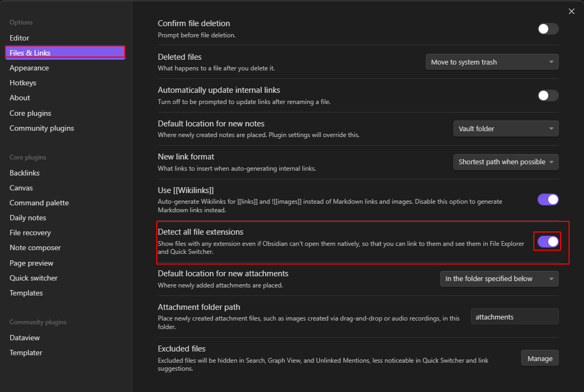Select Files & Links settings tab
Viewport: 584px width, 392px height.
point(65,53)
